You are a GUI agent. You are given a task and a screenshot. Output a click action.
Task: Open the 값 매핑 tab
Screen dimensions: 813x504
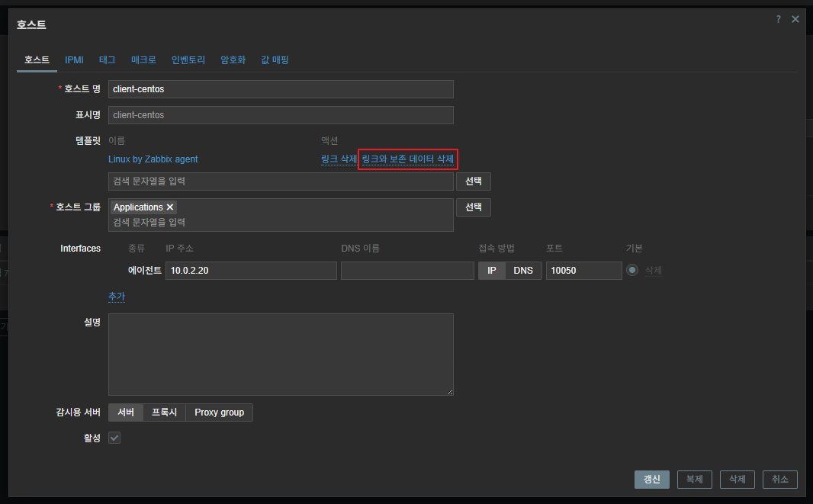(275, 59)
